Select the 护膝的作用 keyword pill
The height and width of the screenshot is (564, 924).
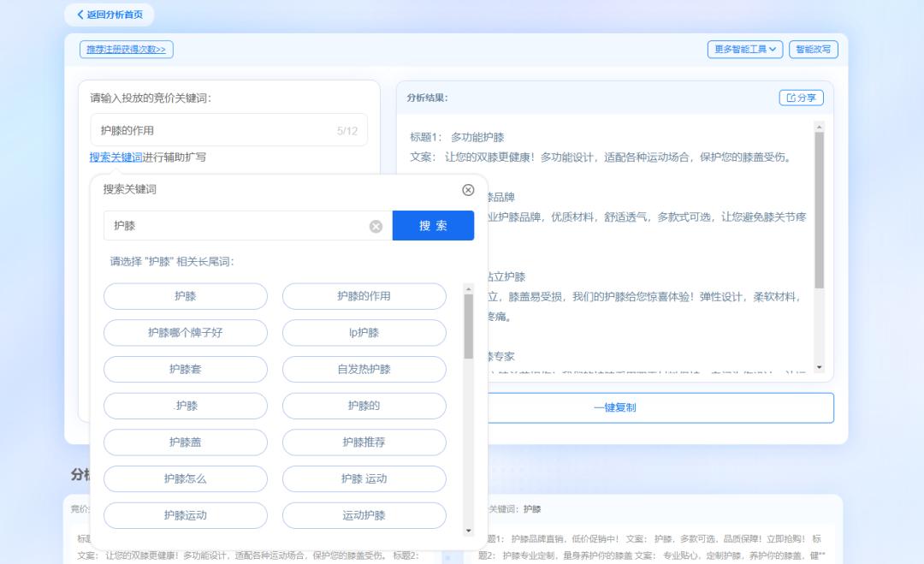click(363, 296)
